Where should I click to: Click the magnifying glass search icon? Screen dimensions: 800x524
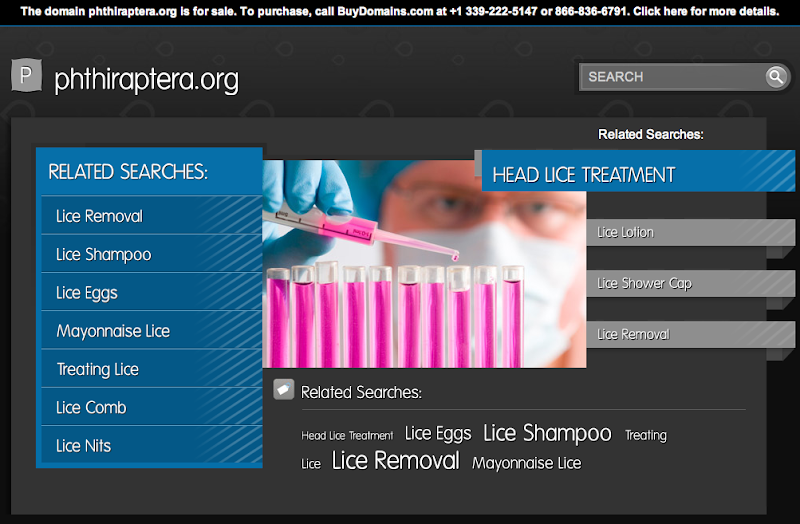pos(776,77)
